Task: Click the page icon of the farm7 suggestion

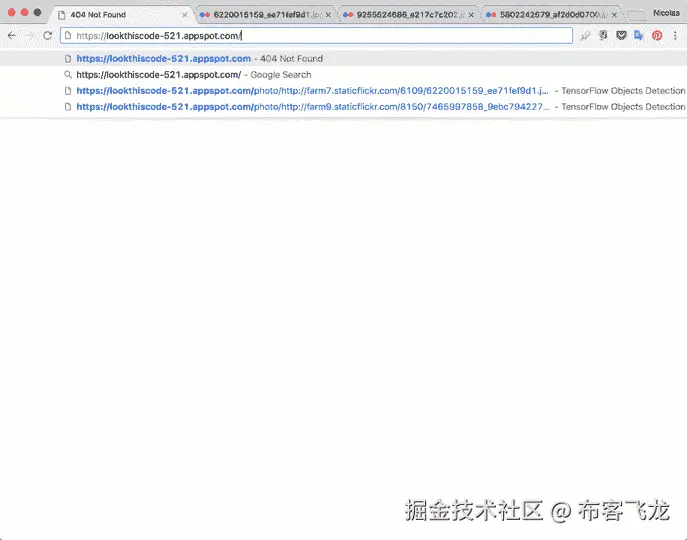Action: pos(68,91)
